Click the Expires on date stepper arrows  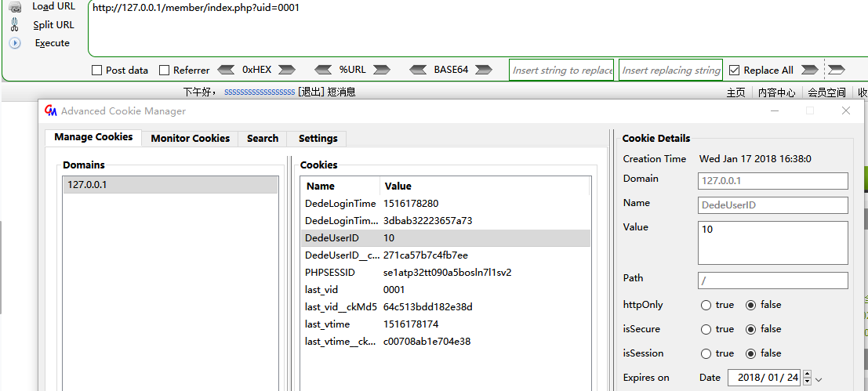pyautogui.click(x=807, y=378)
